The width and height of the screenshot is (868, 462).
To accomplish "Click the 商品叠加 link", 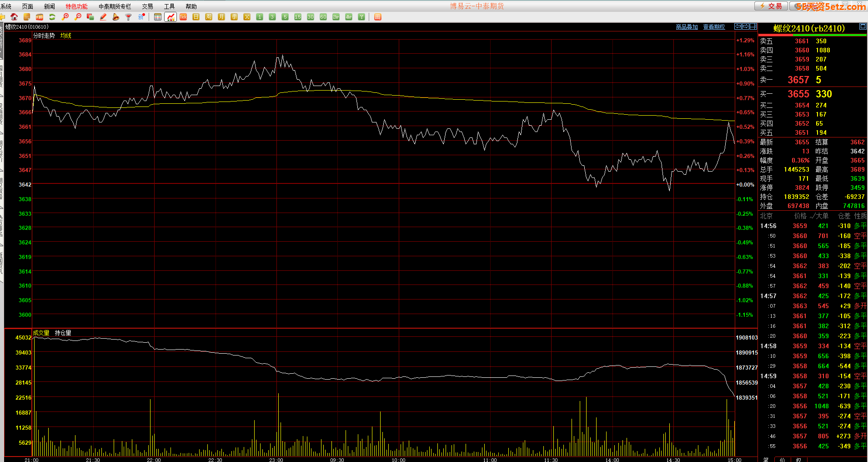I will click(687, 27).
